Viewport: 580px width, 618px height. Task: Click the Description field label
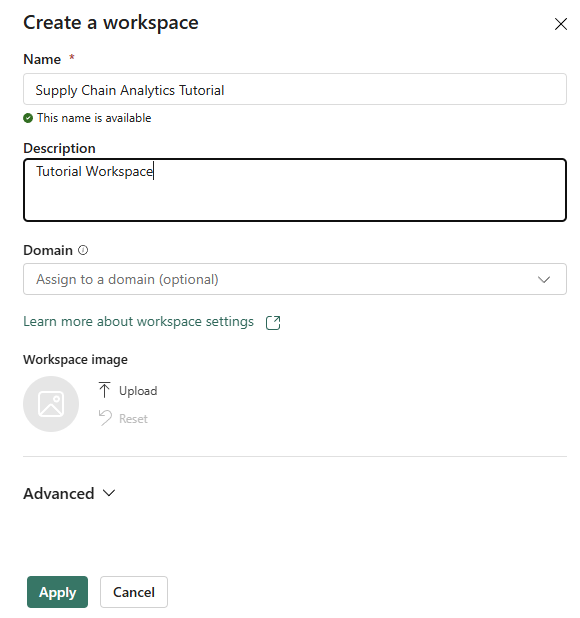click(x=59, y=148)
